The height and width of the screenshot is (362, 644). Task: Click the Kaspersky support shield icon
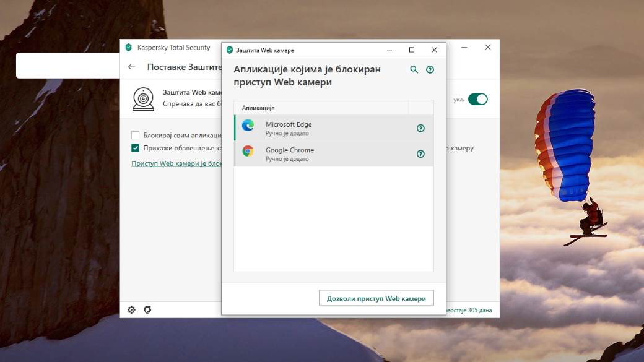pyautogui.click(x=147, y=309)
